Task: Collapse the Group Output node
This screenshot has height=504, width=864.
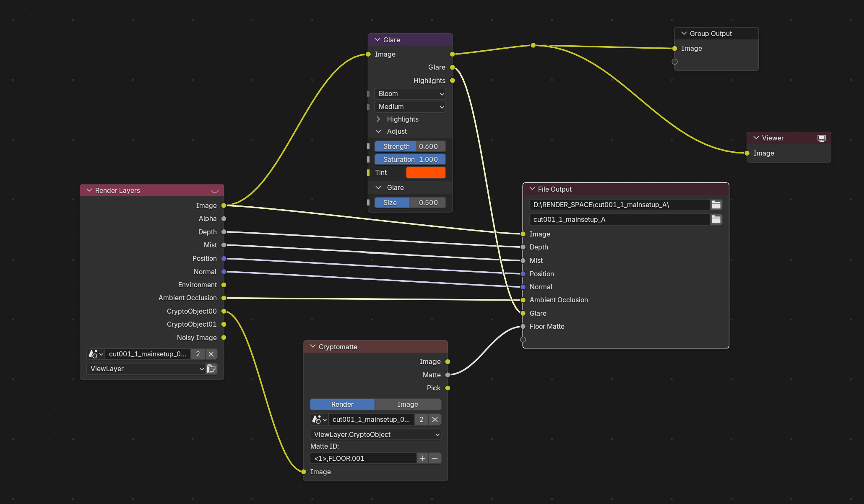Action: point(684,34)
